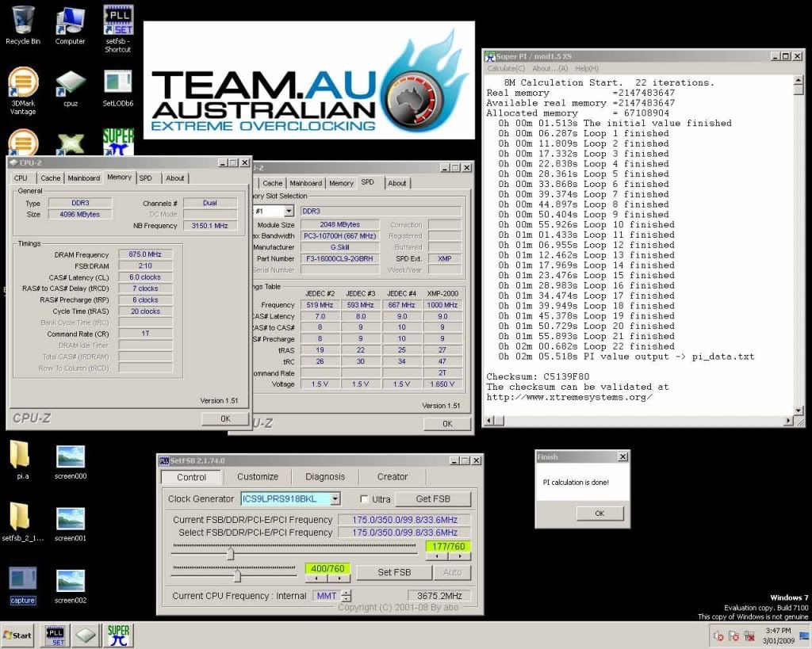Select the screen001 image file
Viewport: 812px width, 649px height.
(x=71, y=523)
